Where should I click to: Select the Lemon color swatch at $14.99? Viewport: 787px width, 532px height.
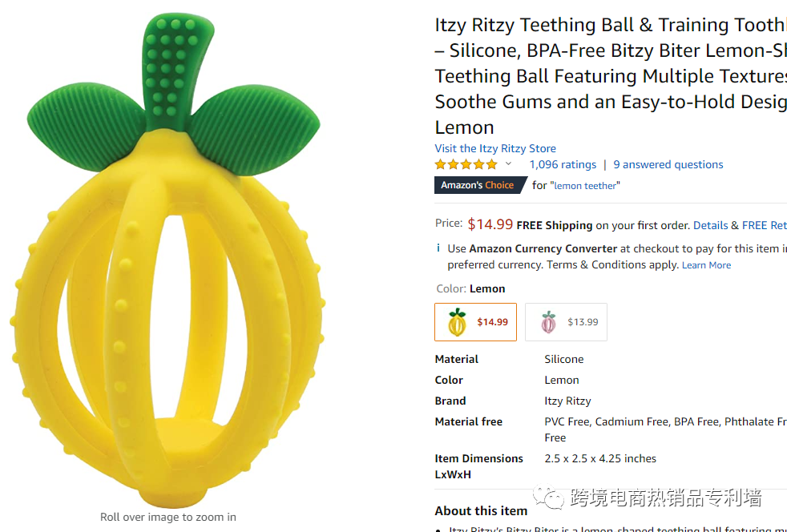coord(476,322)
